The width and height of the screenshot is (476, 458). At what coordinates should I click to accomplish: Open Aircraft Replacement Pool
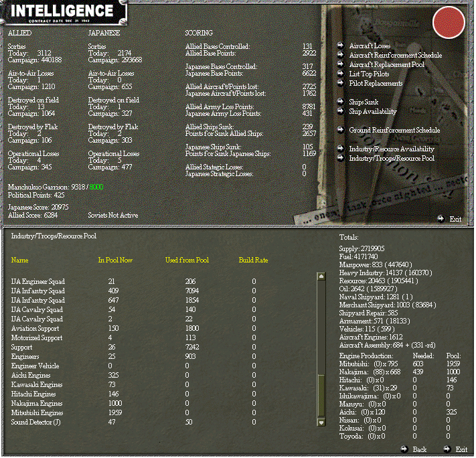[x=386, y=65]
